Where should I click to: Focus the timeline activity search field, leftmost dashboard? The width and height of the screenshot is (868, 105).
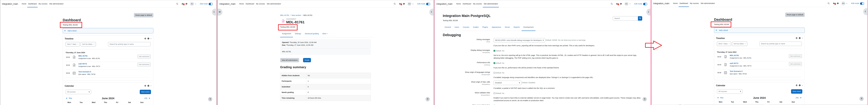129,44
